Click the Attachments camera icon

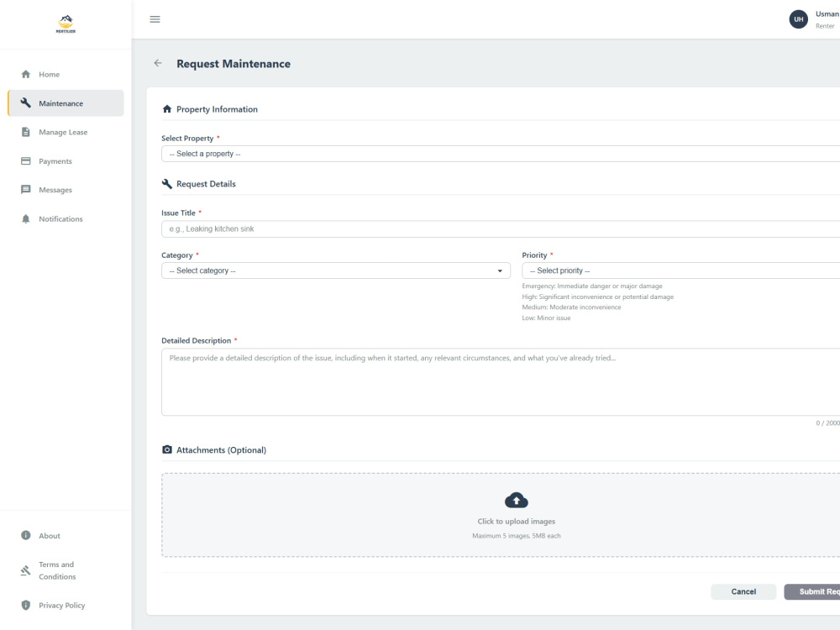point(167,449)
